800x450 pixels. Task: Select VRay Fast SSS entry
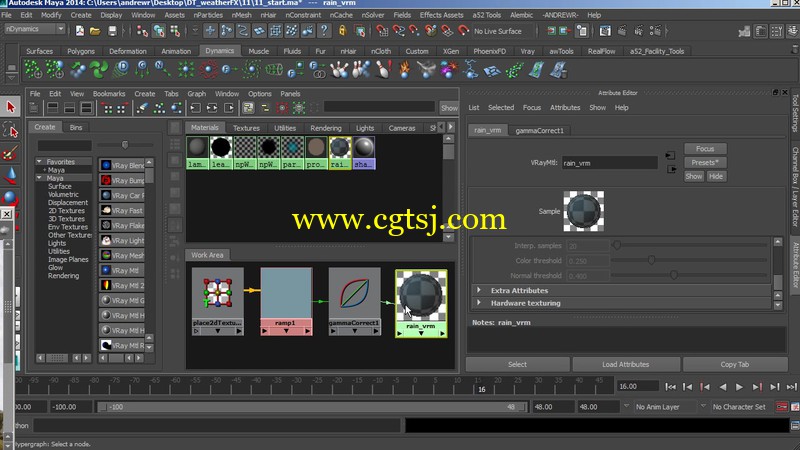tap(122, 210)
